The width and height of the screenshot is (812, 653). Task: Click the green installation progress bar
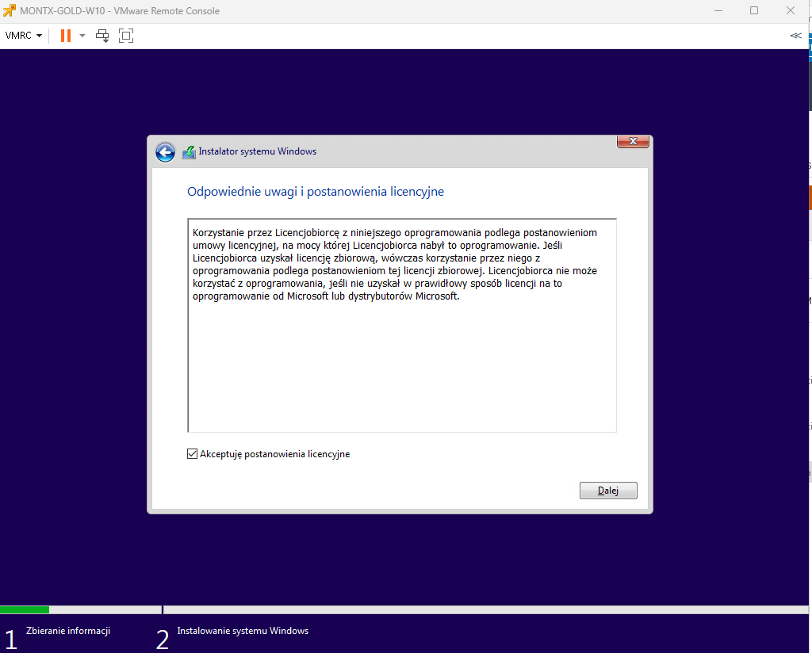point(25,609)
